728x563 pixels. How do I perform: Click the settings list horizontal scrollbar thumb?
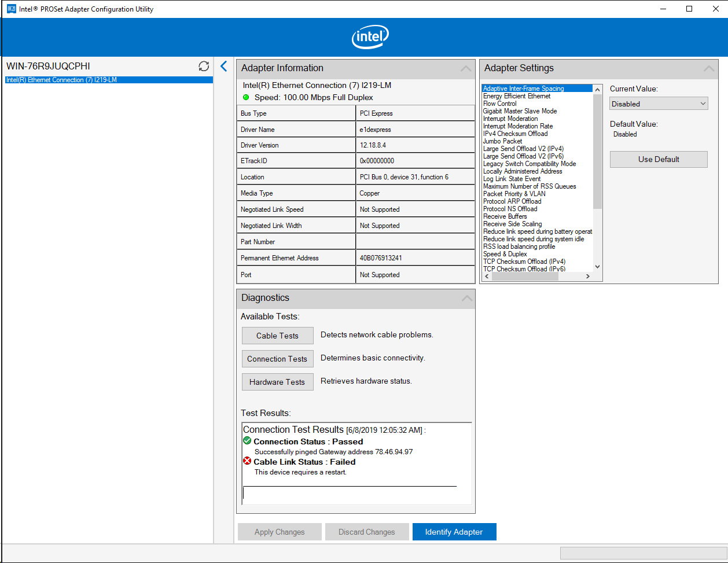525,277
